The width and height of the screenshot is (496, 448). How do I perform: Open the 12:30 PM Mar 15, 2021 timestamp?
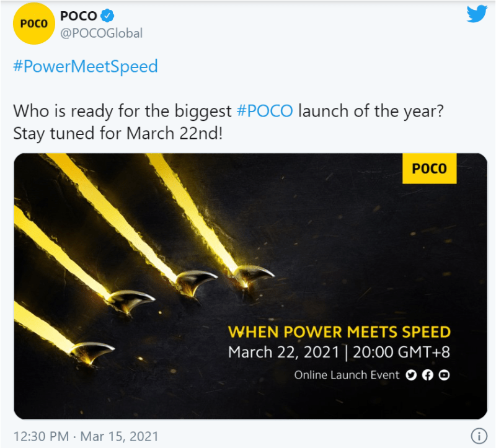(x=86, y=436)
